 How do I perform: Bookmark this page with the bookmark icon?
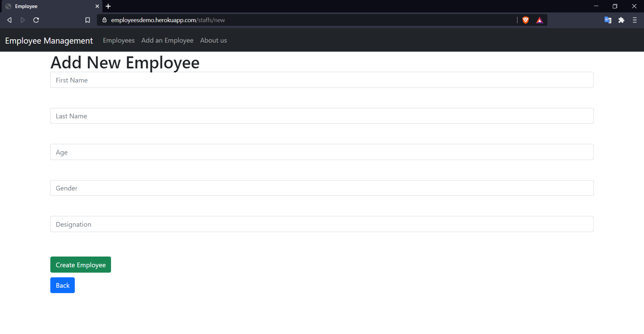pyautogui.click(x=88, y=20)
